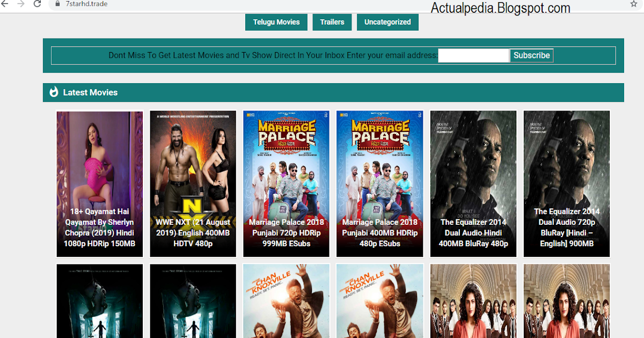Image resolution: width=644 pixels, height=338 pixels.
Task: Click the lock icon beside 7starhd.trade
Action: [x=58, y=3]
